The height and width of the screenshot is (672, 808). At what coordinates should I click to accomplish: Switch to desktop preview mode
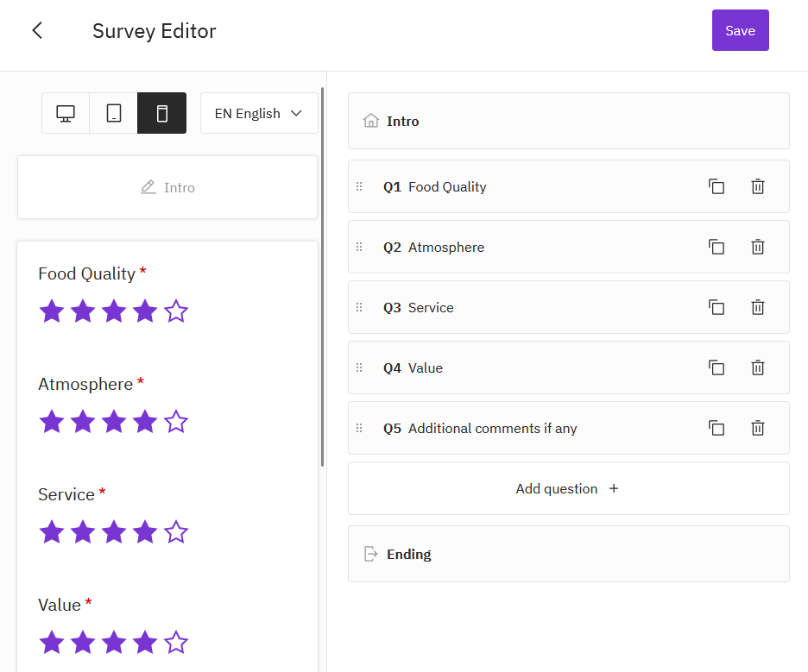point(66,113)
